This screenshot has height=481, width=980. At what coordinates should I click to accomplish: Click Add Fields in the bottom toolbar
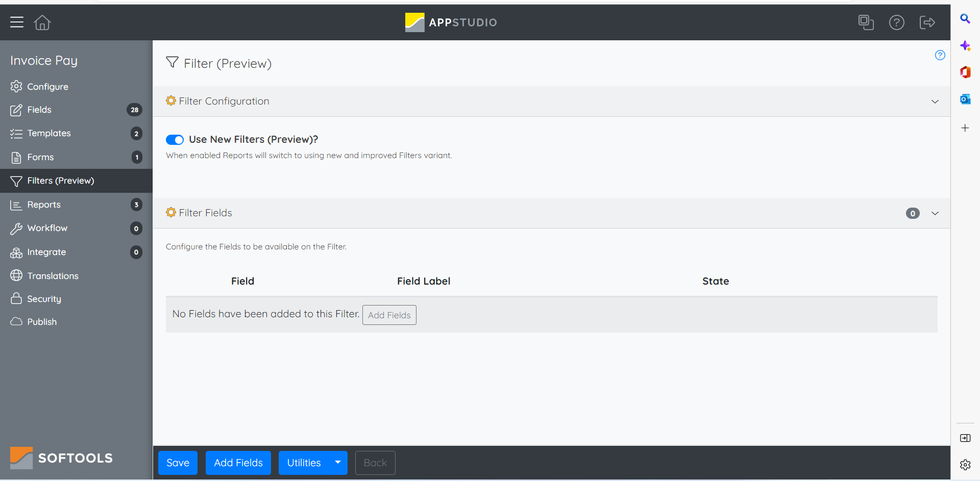pos(238,463)
